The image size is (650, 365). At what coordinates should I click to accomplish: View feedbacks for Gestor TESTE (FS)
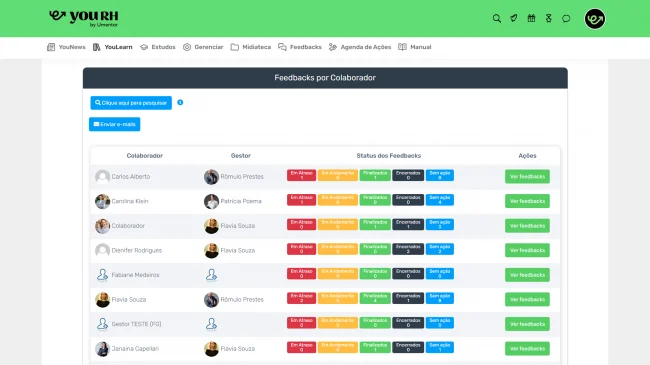(527, 324)
